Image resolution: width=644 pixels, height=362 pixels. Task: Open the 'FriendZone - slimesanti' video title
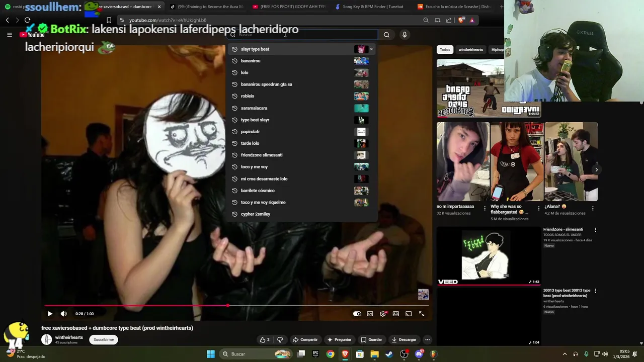coord(563,229)
